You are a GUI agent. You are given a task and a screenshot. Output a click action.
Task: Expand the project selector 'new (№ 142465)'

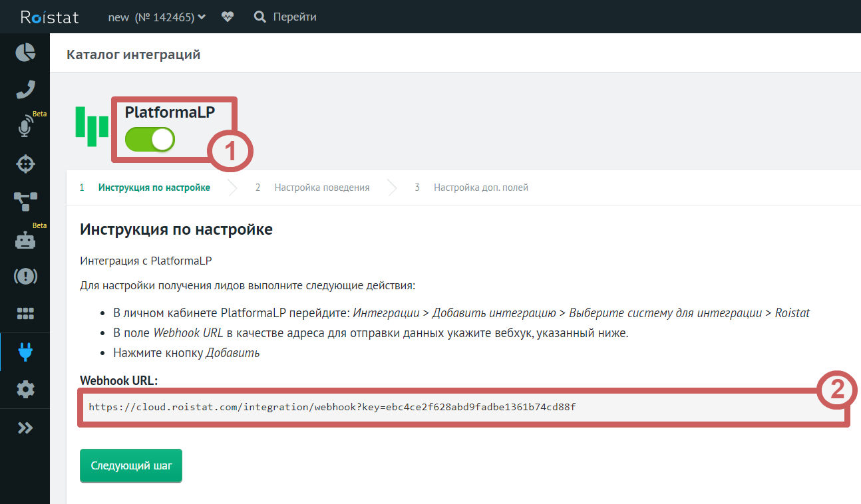156,17
